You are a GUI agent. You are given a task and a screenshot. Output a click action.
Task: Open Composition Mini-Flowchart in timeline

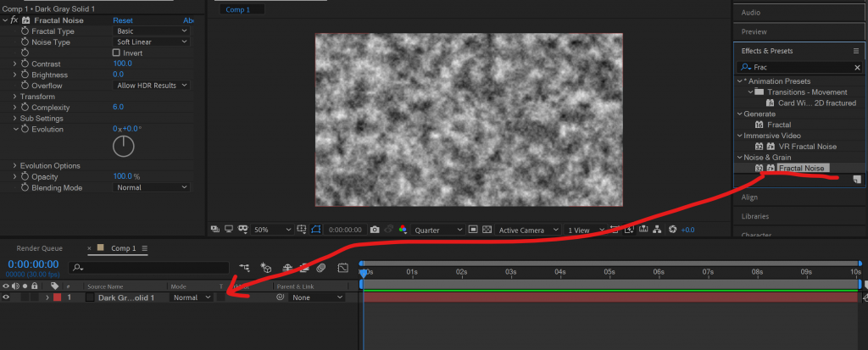pos(244,268)
